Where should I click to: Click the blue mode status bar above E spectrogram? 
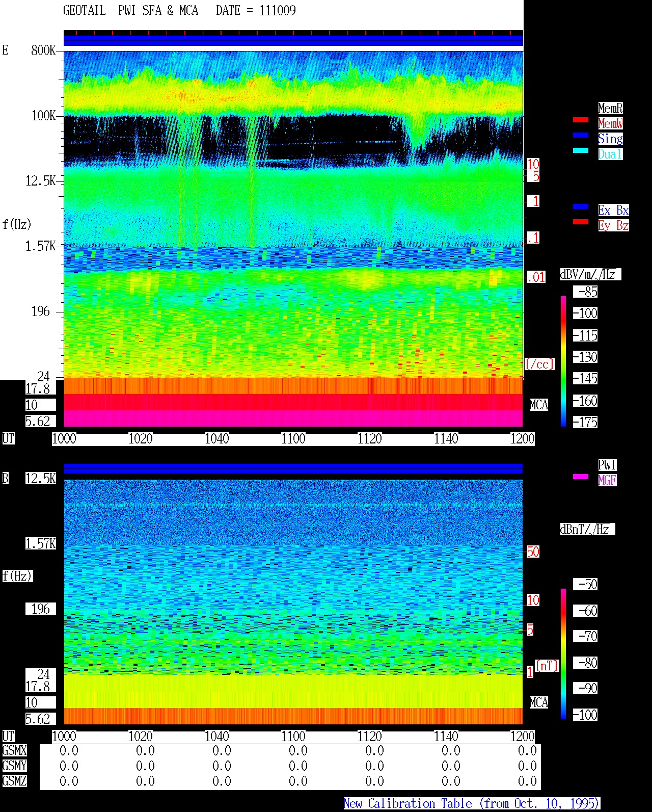[293, 40]
